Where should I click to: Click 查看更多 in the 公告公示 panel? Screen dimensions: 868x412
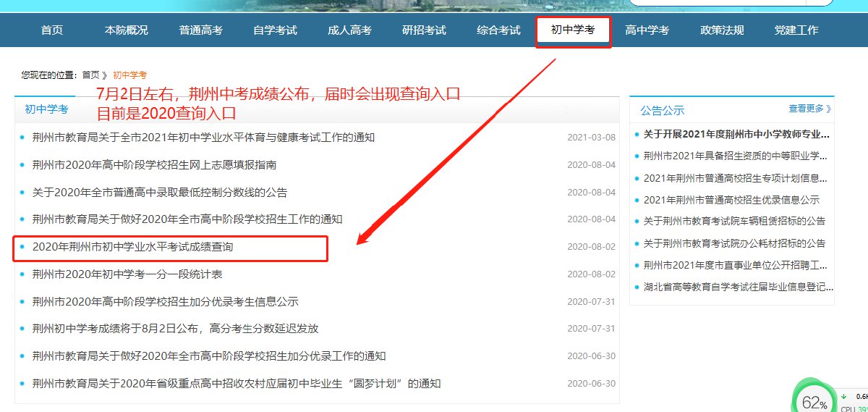click(810, 109)
